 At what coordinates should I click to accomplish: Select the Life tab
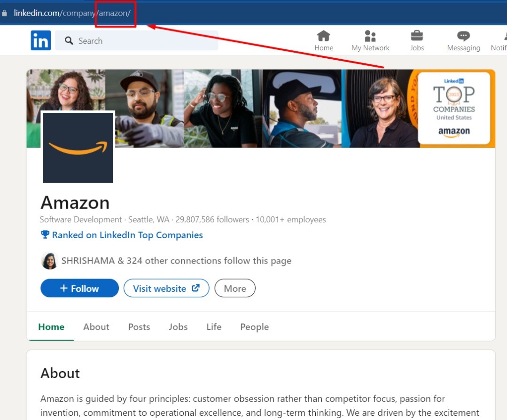(x=214, y=327)
